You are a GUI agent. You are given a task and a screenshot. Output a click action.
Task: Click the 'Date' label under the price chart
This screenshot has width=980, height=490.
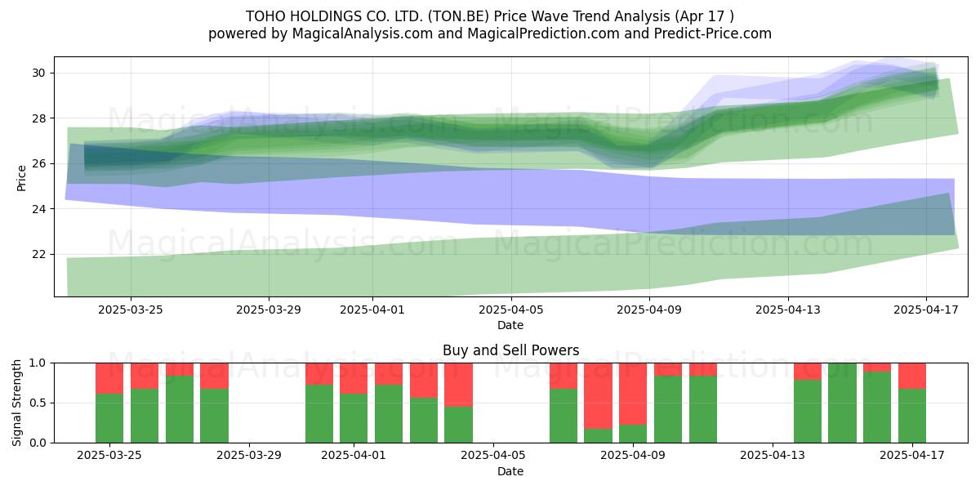510,325
